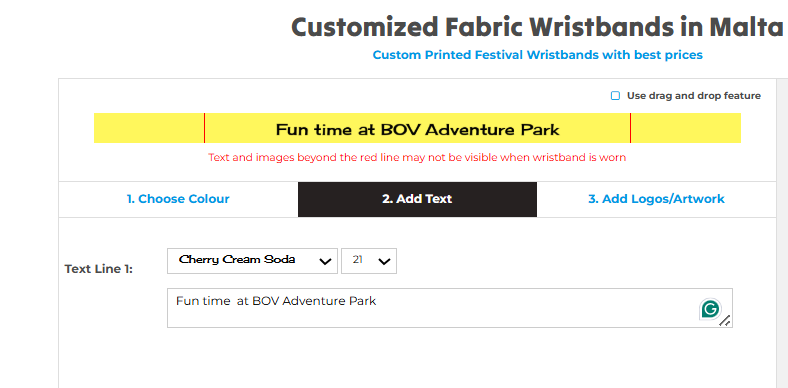788x388 pixels.
Task: Switch to the 1. Choose Colour tab
Action: (x=178, y=199)
